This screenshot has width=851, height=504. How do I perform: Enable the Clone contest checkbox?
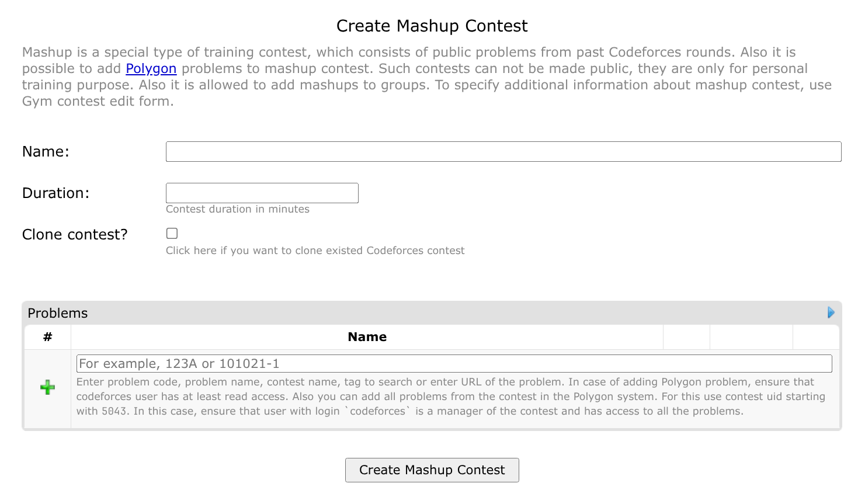point(172,234)
